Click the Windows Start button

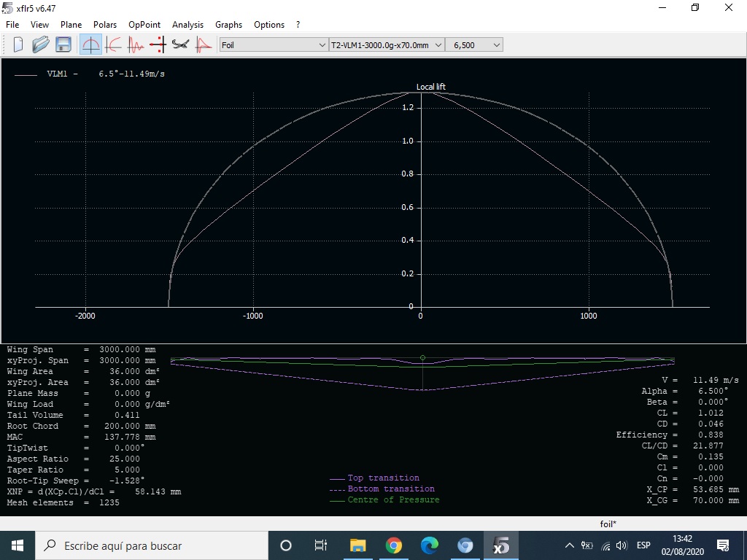pos(18,545)
